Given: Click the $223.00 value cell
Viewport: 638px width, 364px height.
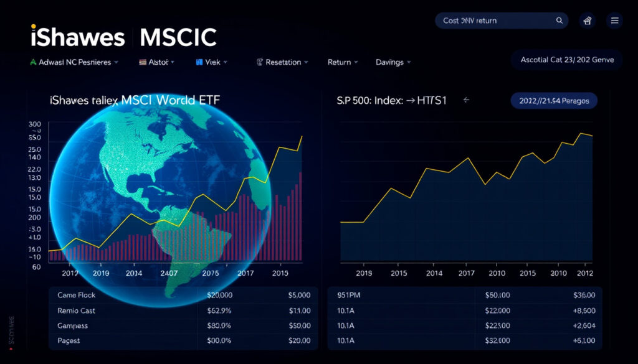Looking at the screenshot, I should point(497,326).
